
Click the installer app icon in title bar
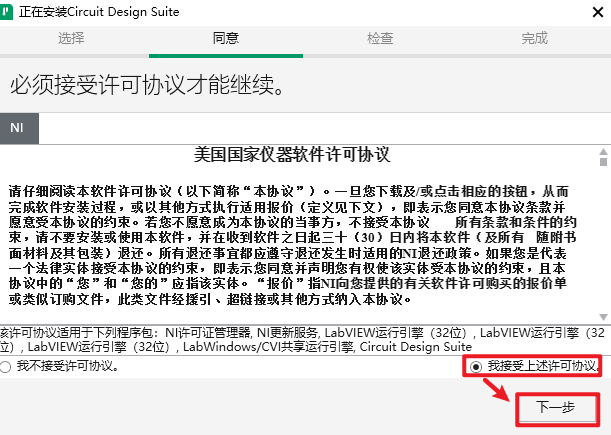click(x=5, y=12)
